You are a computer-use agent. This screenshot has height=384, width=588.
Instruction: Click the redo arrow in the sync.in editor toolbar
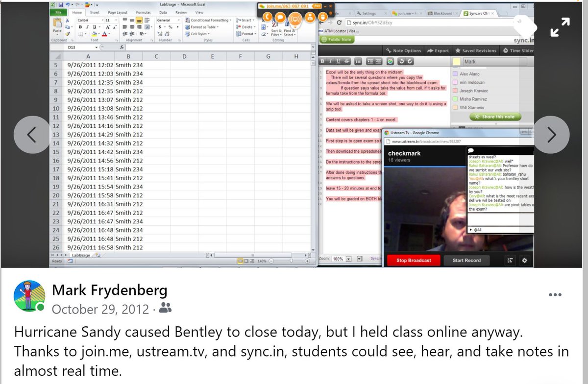pos(410,61)
